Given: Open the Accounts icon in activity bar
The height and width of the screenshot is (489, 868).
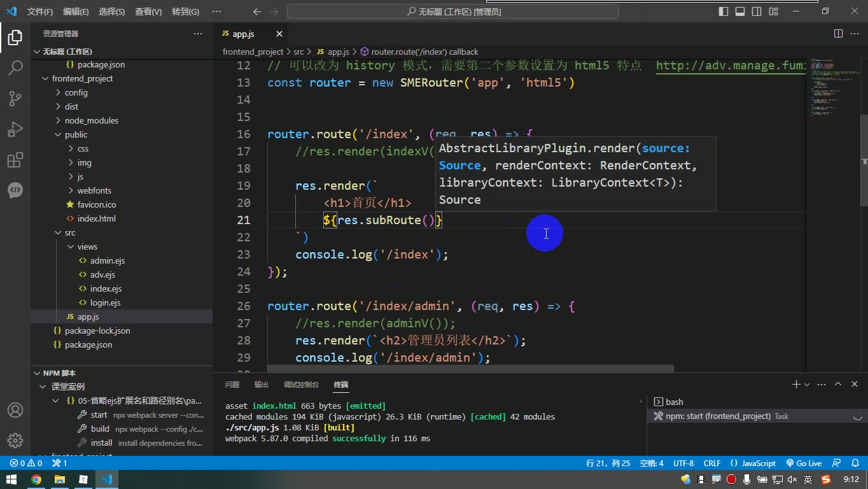Looking at the screenshot, I should (x=15, y=410).
